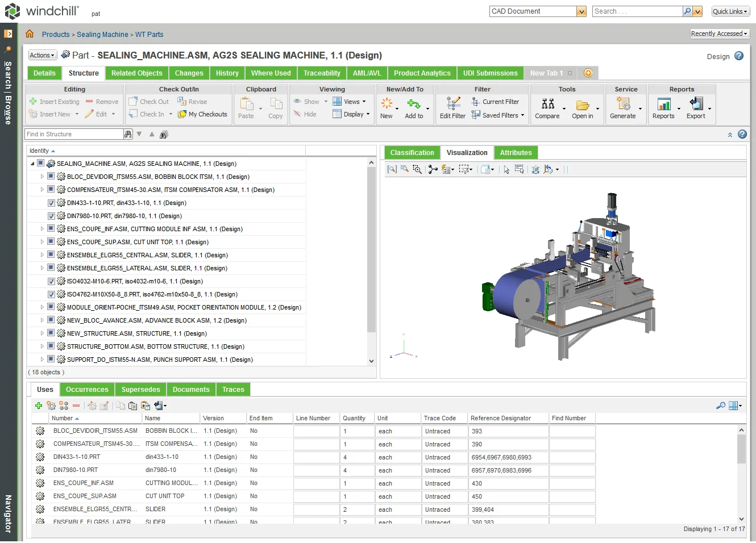
Task: Toggle checkbox for DIN7980-10.PRT
Action: tap(51, 216)
